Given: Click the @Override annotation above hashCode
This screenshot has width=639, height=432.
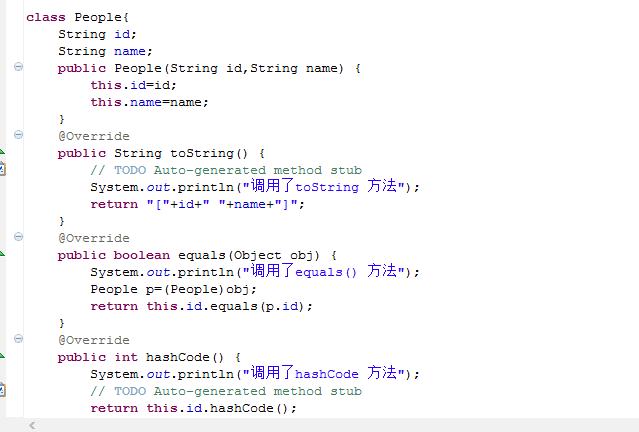Looking at the screenshot, I should (94, 340).
